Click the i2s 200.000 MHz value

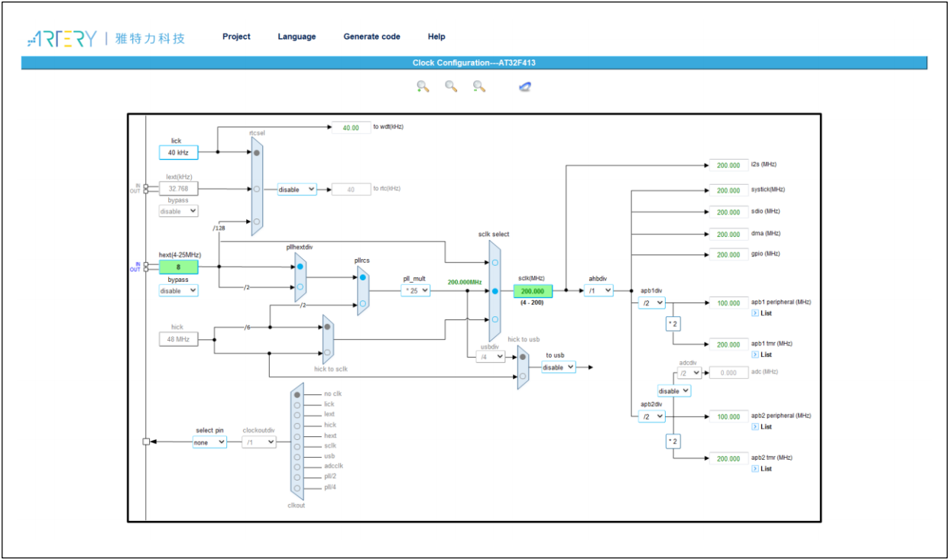(729, 165)
